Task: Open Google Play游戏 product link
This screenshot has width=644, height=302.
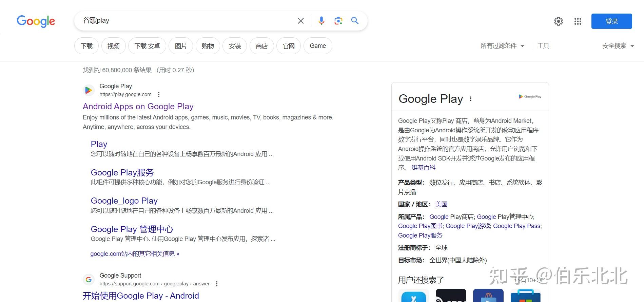Action: [468, 226]
